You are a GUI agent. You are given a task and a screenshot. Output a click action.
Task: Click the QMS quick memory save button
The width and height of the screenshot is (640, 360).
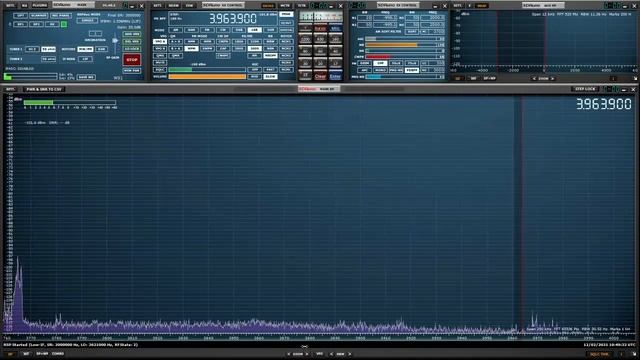coord(160,56)
